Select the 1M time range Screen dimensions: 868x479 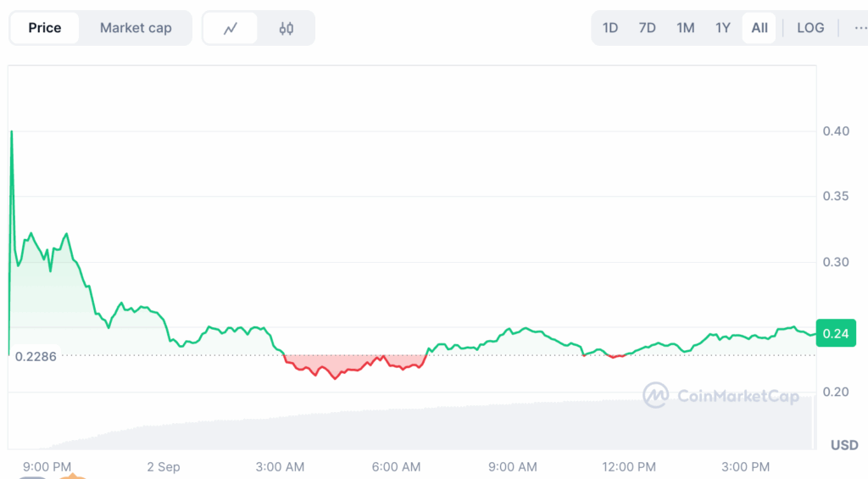(x=685, y=28)
